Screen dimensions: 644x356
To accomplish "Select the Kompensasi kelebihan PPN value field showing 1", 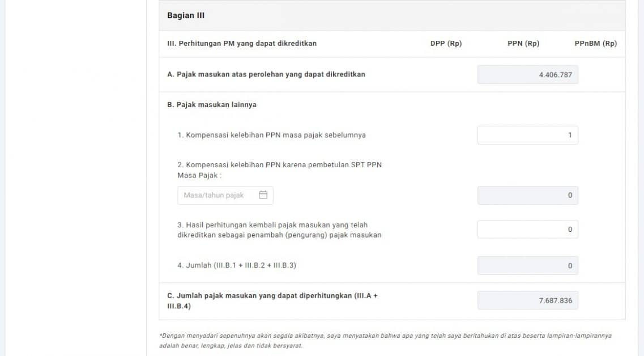I will pyautogui.click(x=527, y=135).
